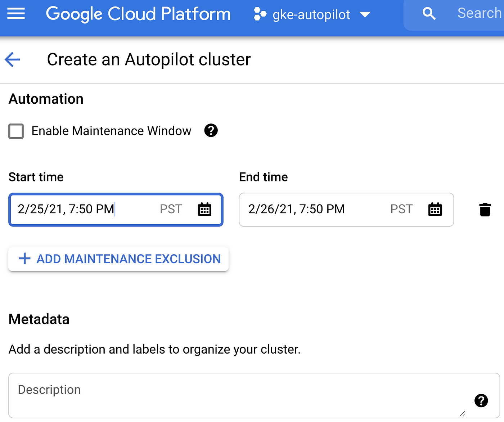
Task: Click the Description field resize handle
Action: click(462, 413)
